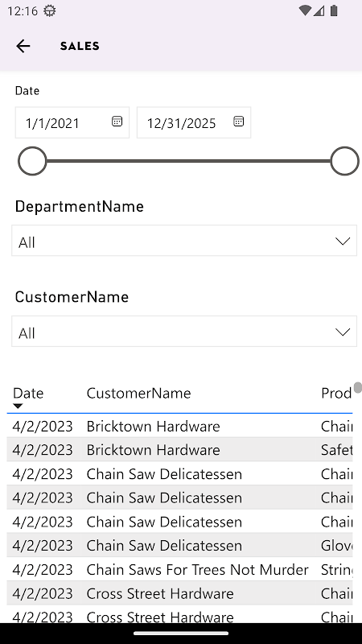Screen dimensions: 362x644
Task: Open the DepartmentName All combo box
Action: pos(184,241)
